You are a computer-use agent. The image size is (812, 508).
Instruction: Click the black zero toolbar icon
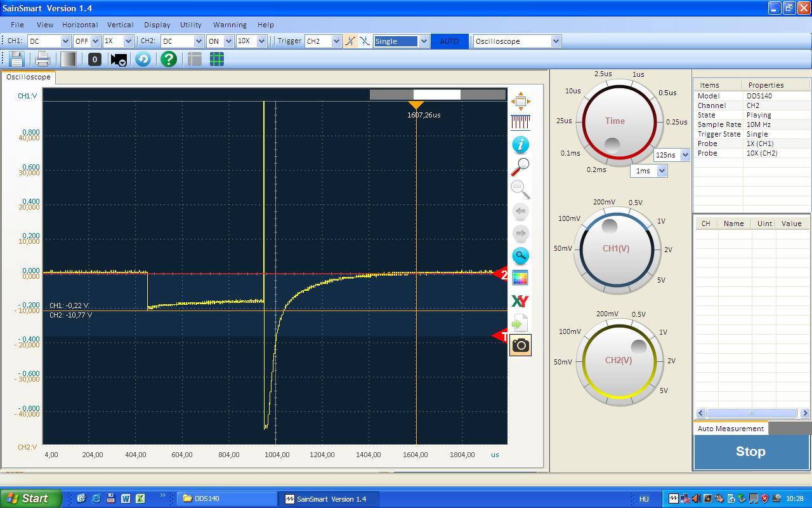click(95, 59)
